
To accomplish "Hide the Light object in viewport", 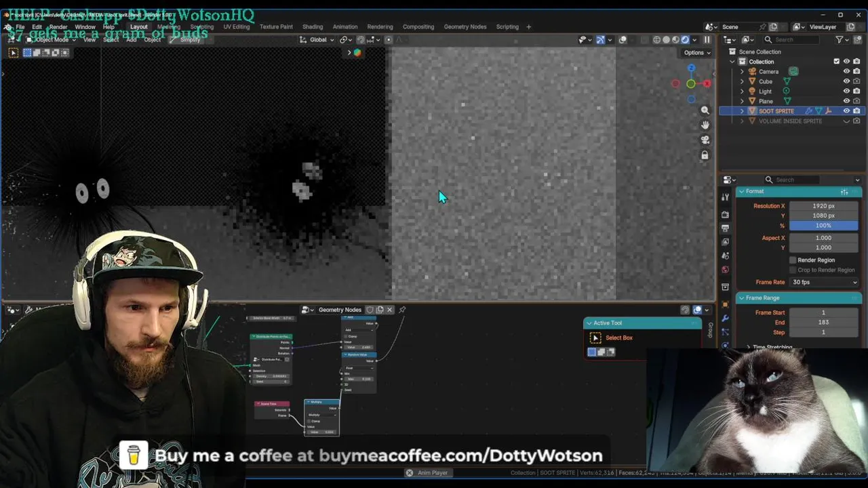I will coord(846,91).
